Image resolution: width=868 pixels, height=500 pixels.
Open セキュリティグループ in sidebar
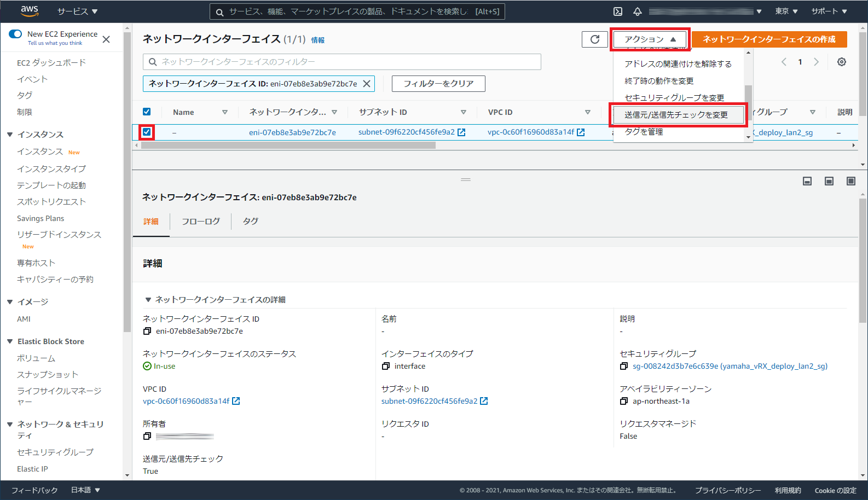tap(55, 452)
